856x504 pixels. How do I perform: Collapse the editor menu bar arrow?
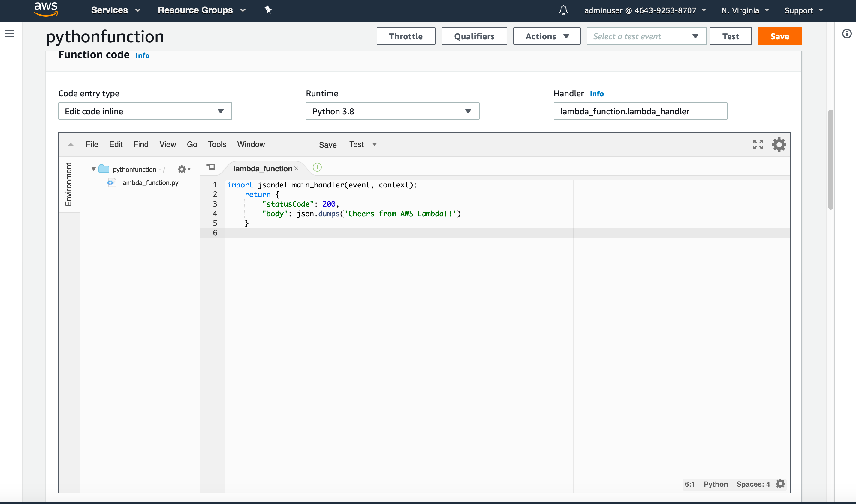[x=71, y=145]
